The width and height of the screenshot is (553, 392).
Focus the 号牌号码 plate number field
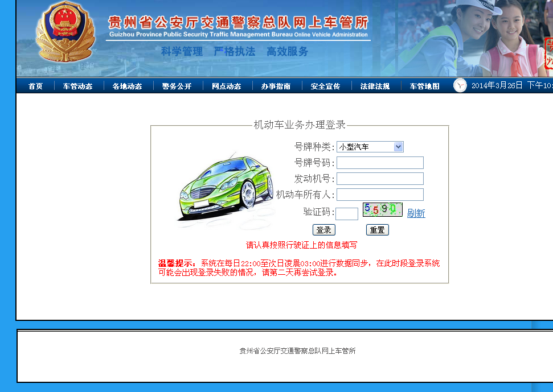coord(380,163)
